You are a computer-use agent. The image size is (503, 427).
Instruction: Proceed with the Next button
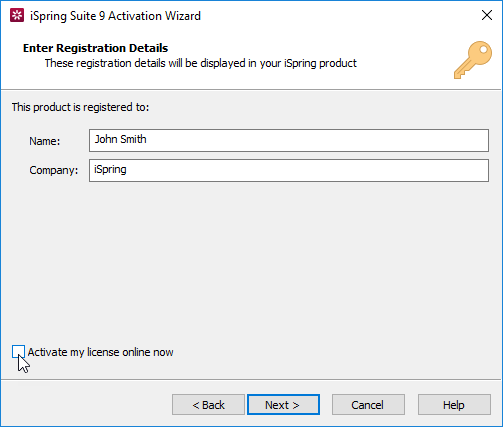283,405
